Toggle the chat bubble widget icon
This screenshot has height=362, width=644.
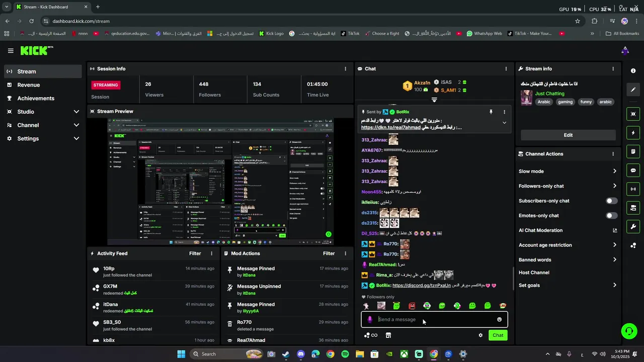tap(633, 170)
